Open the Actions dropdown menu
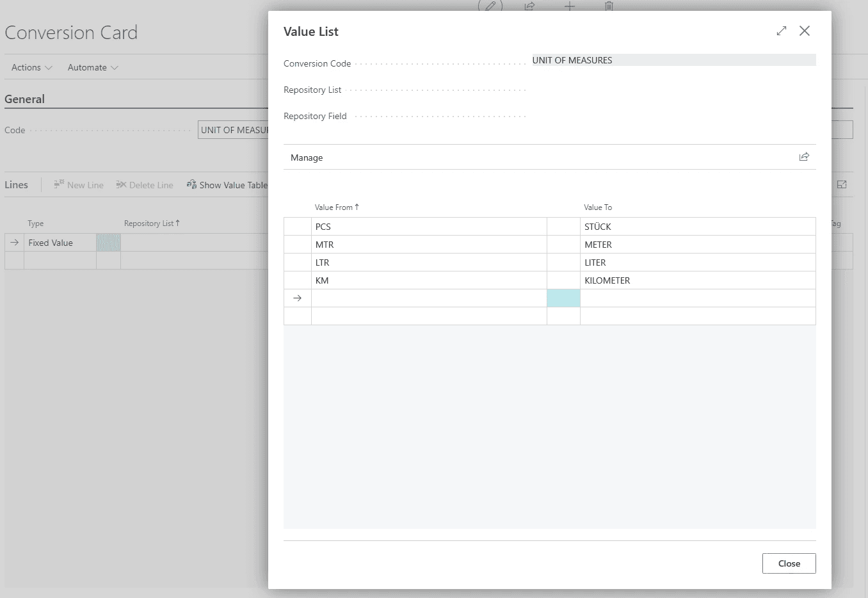Image resolution: width=868 pixels, height=598 pixels. click(x=32, y=67)
